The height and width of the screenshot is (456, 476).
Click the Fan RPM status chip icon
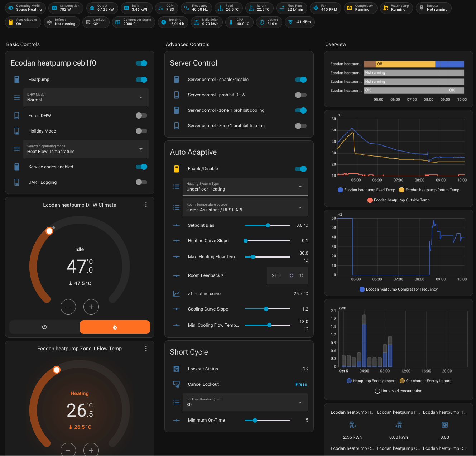click(x=316, y=8)
